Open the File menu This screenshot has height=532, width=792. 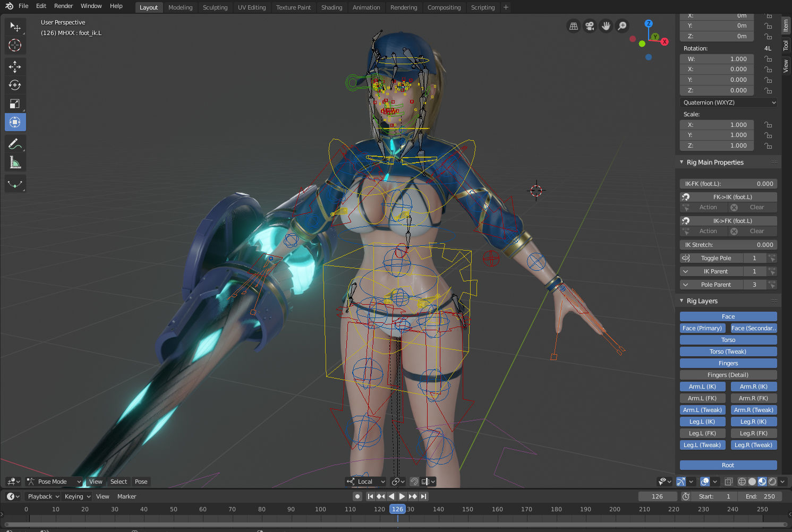pyautogui.click(x=23, y=6)
